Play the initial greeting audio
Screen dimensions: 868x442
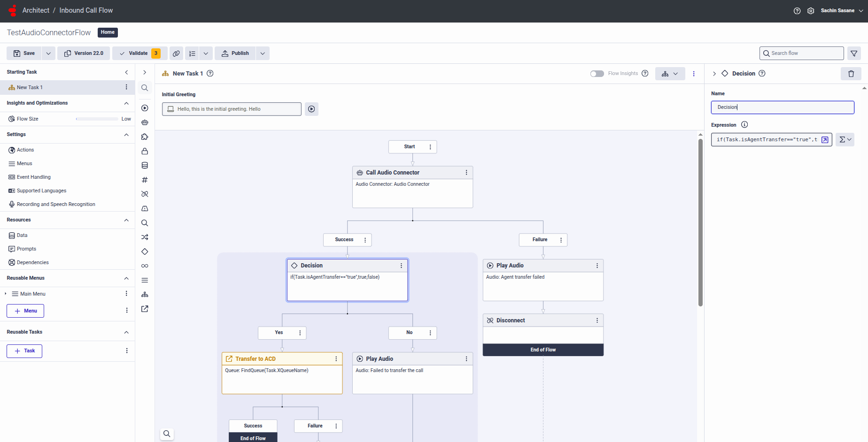coord(311,109)
